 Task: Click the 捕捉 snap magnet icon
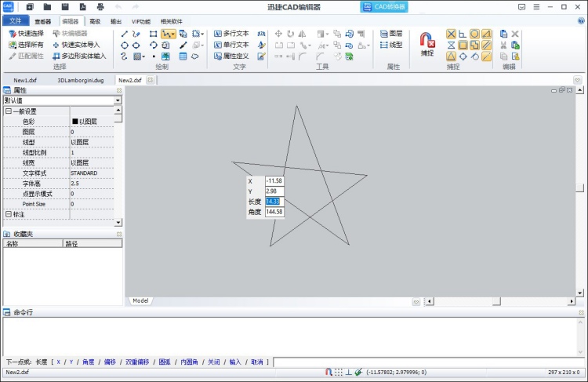pos(427,40)
